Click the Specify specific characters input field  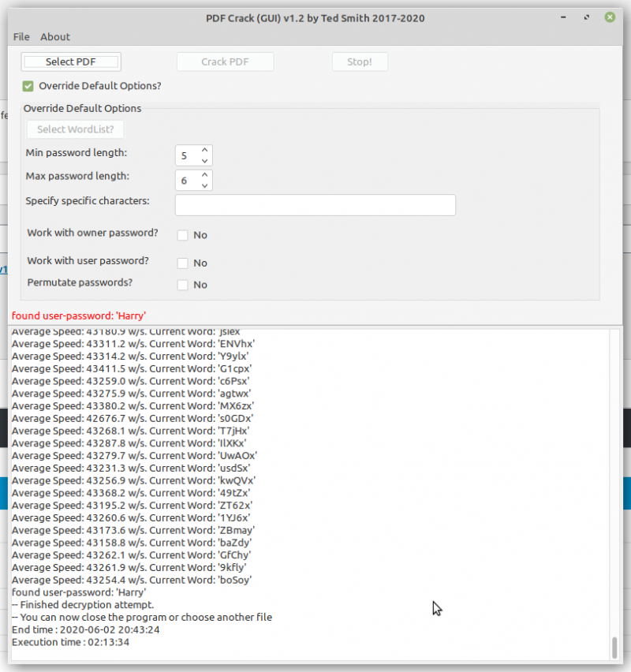314,205
